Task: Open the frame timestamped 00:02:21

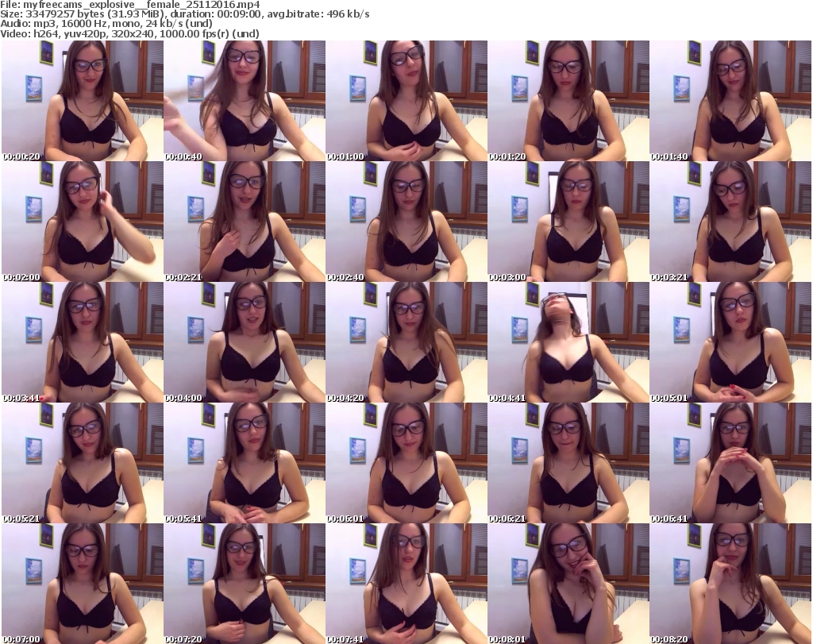Action: pyautogui.click(x=245, y=222)
